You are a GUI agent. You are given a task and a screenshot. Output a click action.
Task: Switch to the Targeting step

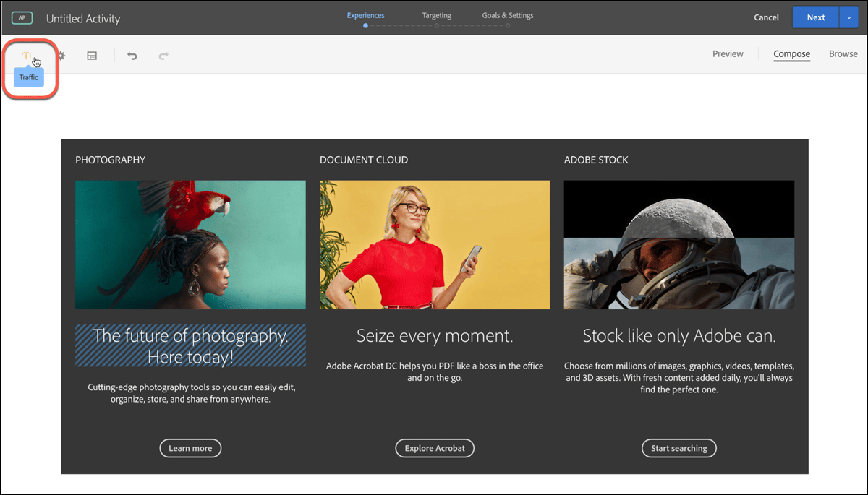tap(436, 14)
